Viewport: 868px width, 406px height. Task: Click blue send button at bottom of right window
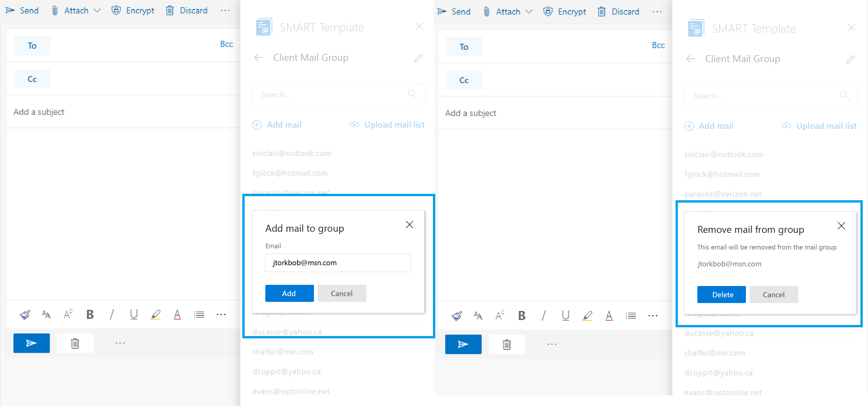[463, 344]
